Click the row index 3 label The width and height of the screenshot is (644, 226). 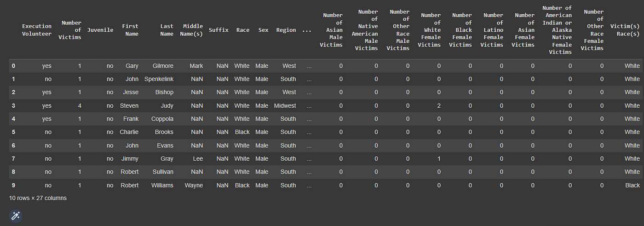click(13, 105)
